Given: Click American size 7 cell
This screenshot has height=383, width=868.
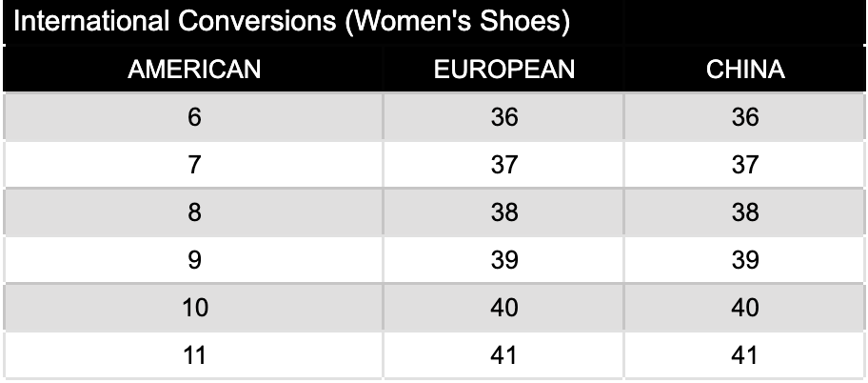Looking at the screenshot, I should (194, 165).
